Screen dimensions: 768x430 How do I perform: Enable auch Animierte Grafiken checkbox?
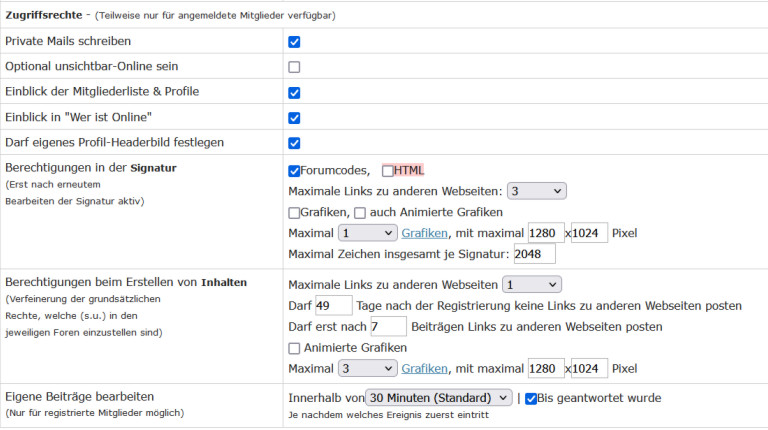point(360,213)
